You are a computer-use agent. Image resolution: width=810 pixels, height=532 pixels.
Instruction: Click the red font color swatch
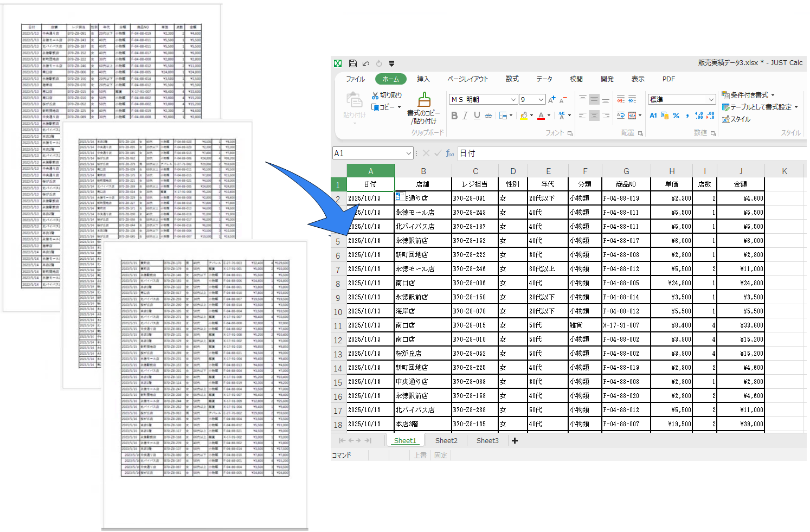point(541,116)
